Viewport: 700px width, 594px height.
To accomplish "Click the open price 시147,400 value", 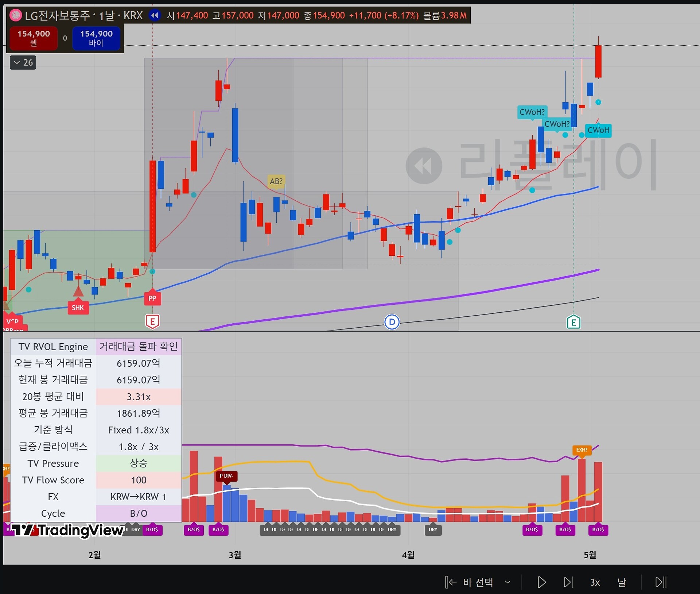I will [x=187, y=15].
